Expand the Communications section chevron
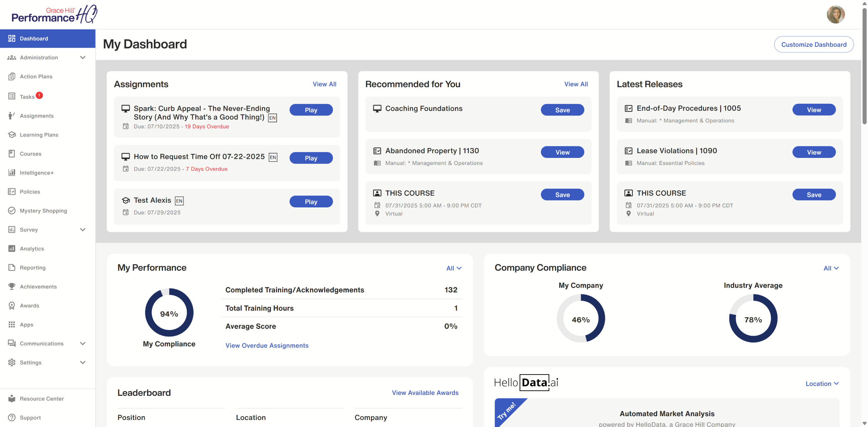This screenshot has width=868, height=427. pos(82,343)
